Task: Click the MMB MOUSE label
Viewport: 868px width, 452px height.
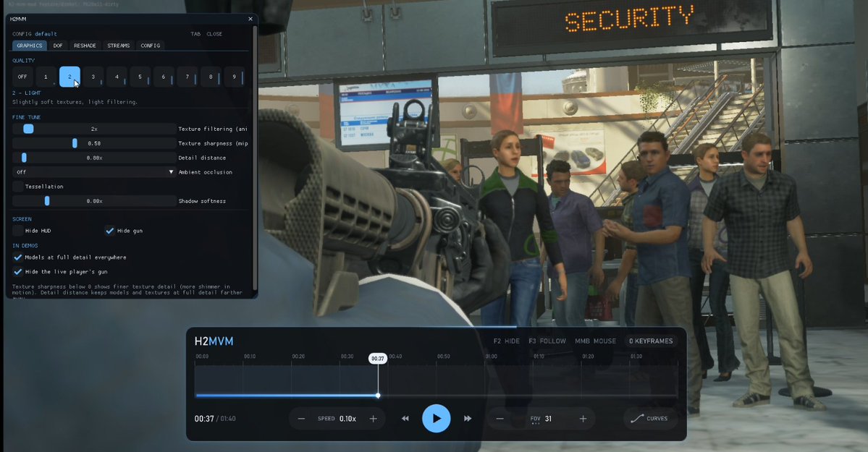Action: [595, 341]
